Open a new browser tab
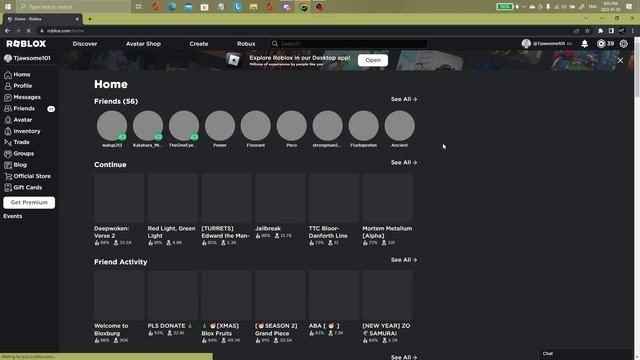 pos(90,19)
